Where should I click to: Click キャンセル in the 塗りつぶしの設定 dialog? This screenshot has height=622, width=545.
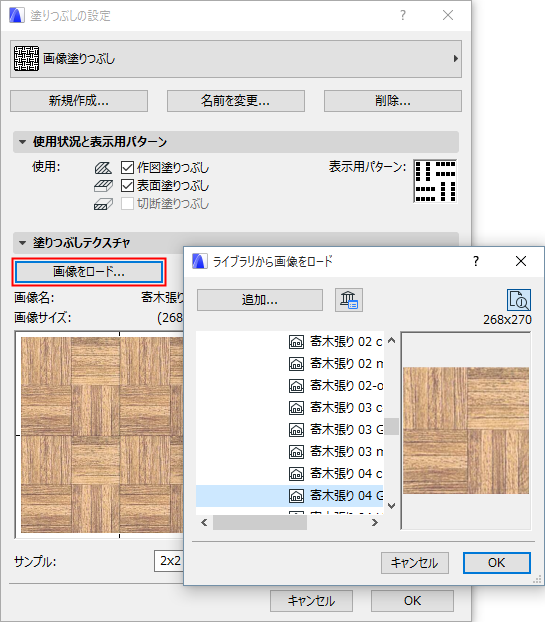click(311, 601)
